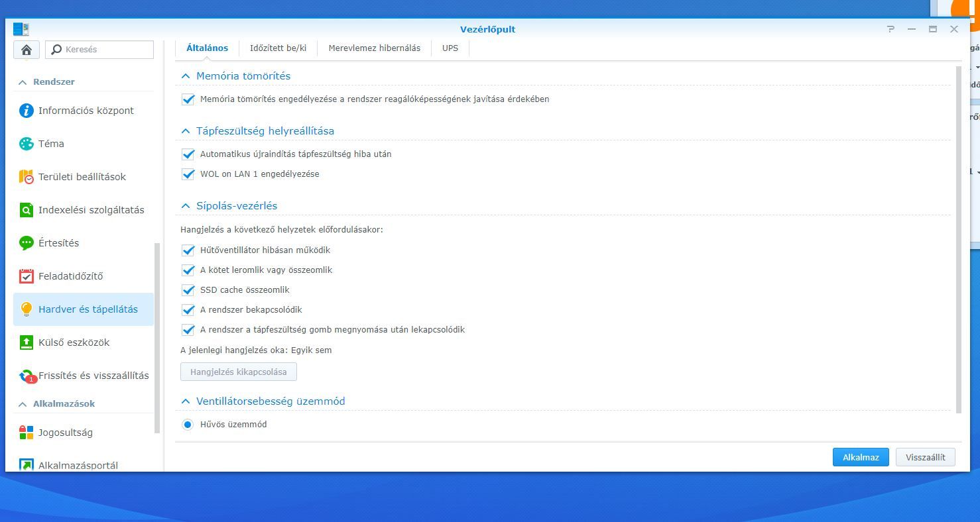980x522 pixels.
Task: Switch to the UPS tab
Action: pyautogui.click(x=450, y=48)
